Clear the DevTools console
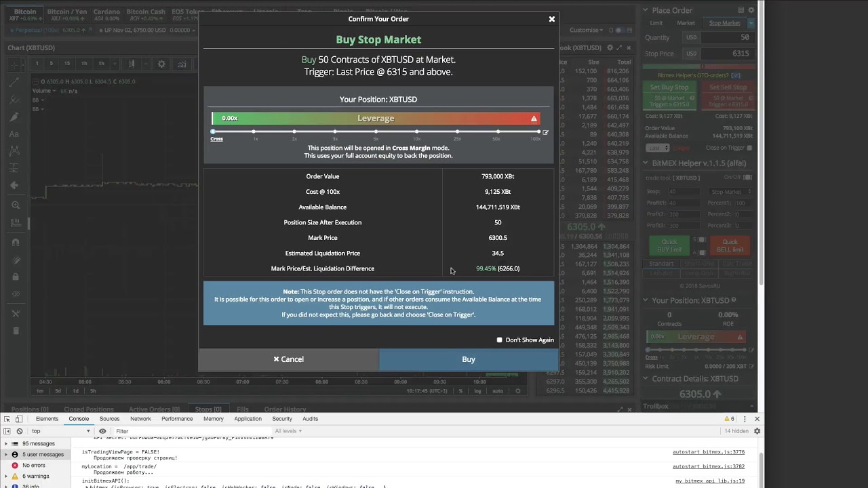This screenshot has width=868, height=488. [x=19, y=431]
